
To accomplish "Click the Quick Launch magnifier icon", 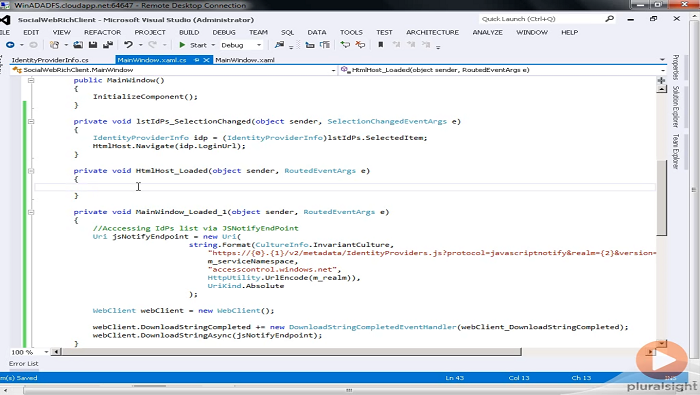I will click(x=610, y=19).
